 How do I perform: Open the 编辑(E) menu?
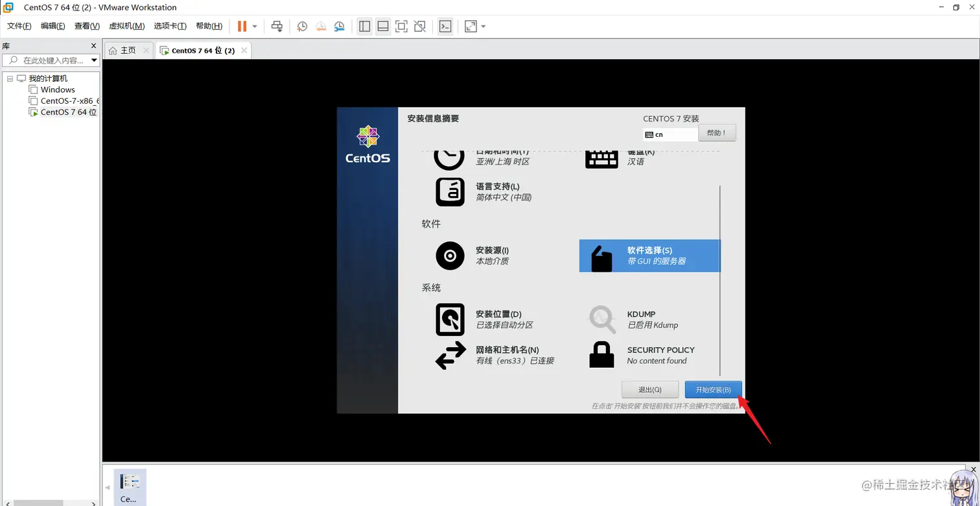tap(53, 26)
